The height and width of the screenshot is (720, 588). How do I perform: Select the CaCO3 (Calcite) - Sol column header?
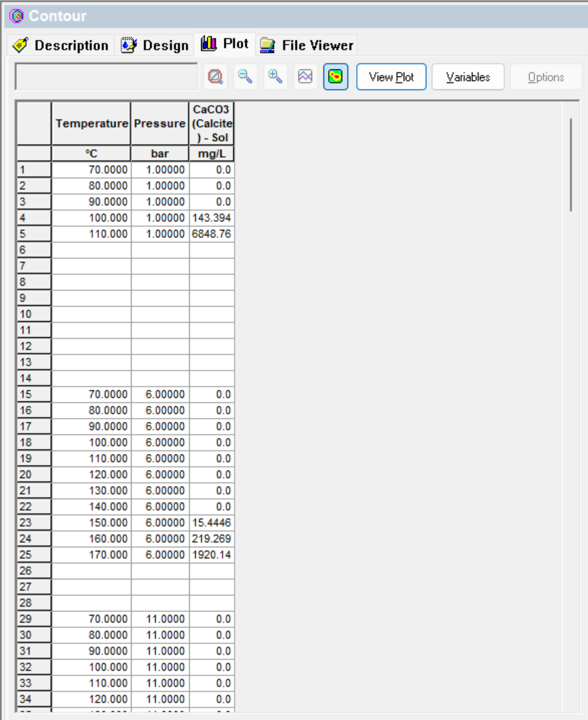pos(212,124)
